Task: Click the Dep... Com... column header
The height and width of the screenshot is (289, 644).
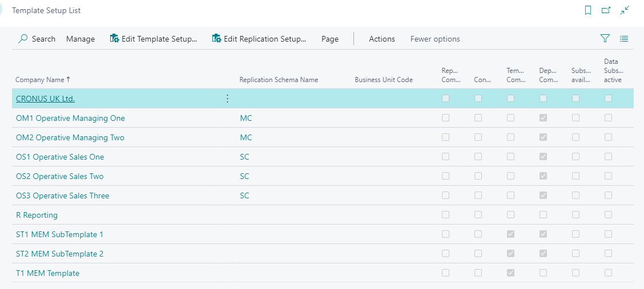Action: (549, 75)
